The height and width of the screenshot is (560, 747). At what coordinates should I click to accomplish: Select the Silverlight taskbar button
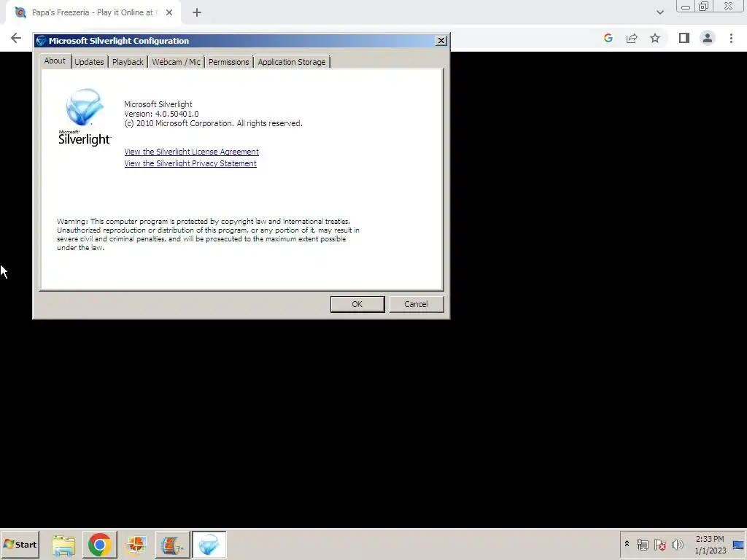209,545
